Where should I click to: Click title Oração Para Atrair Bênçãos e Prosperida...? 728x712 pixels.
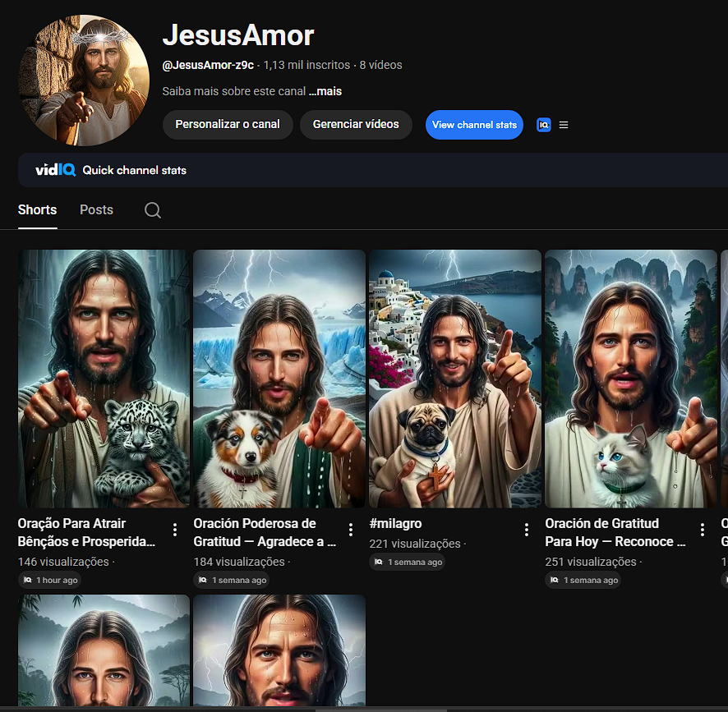click(x=86, y=532)
